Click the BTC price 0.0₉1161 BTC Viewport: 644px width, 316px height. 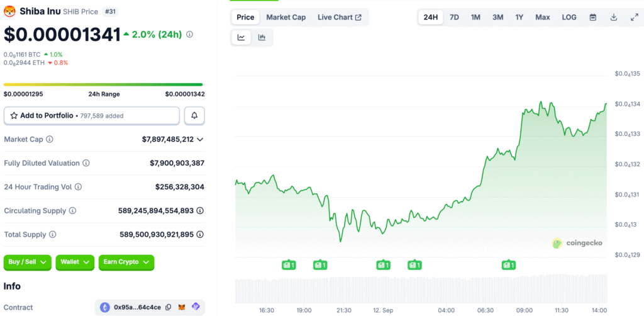coord(22,54)
